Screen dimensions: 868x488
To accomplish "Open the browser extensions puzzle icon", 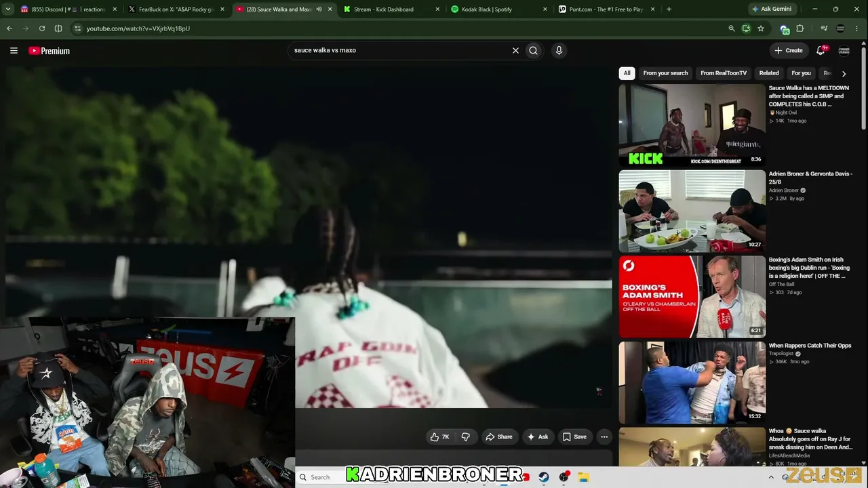I will 800,28.
